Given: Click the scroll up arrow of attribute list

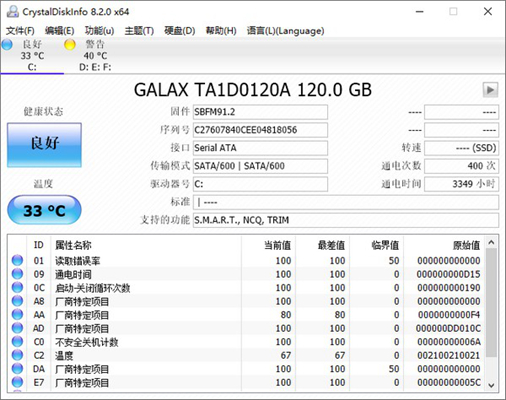Looking at the screenshot, I should (x=491, y=242).
